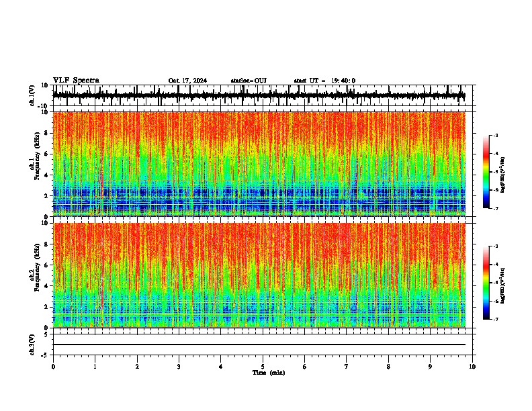Viewport: 532px width, 411px height.
Task: Click the ch.3(V) axis "5" tick label
Action: [x=46, y=334]
